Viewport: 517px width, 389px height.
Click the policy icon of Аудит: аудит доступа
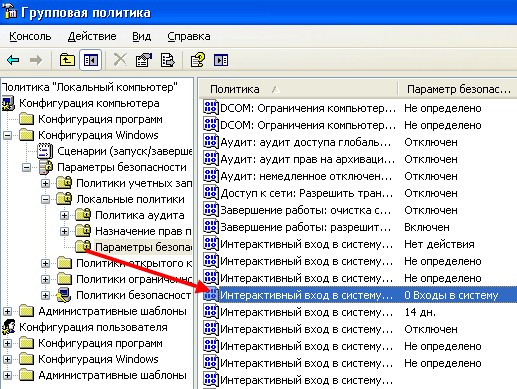coord(211,142)
